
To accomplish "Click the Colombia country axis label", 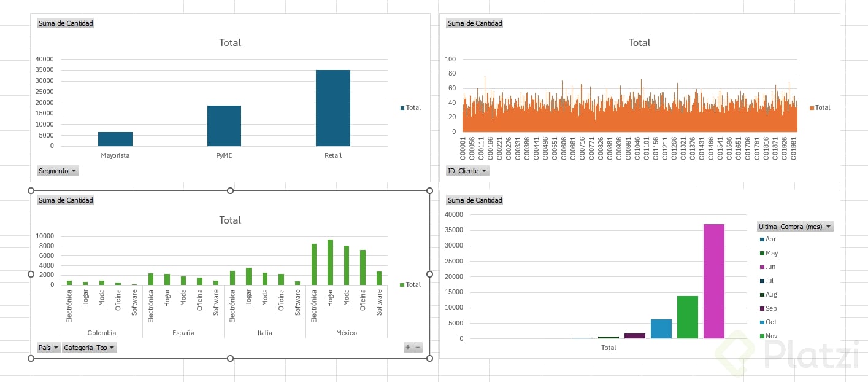I will pyautogui.click(x=102, y=333).
